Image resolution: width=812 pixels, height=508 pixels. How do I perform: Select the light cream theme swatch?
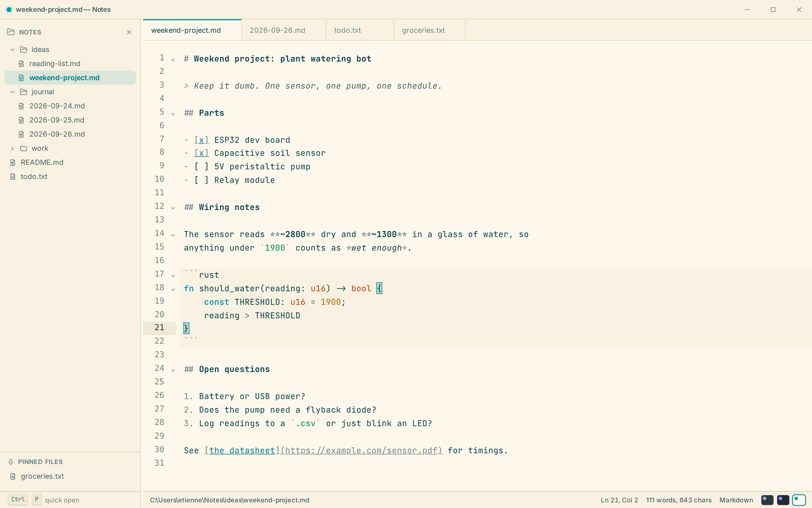(x=799, y=500)
